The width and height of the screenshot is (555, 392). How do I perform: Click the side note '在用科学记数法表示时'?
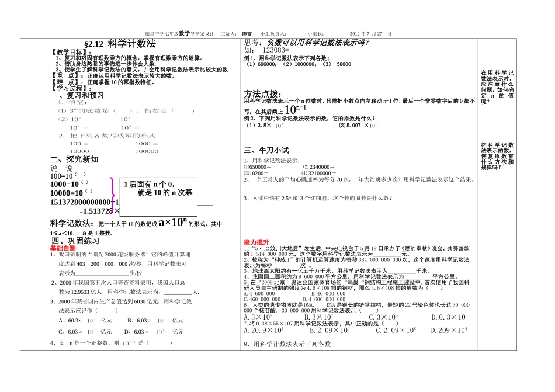(x=497, y=87)
